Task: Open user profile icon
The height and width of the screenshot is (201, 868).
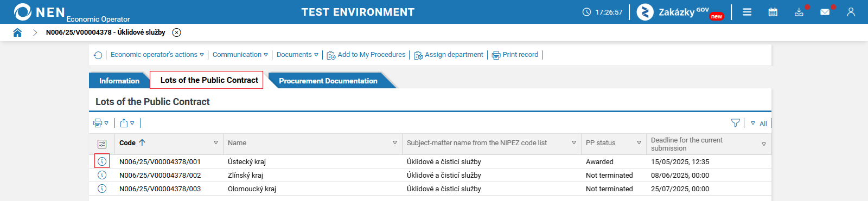Action: [851, 12]
